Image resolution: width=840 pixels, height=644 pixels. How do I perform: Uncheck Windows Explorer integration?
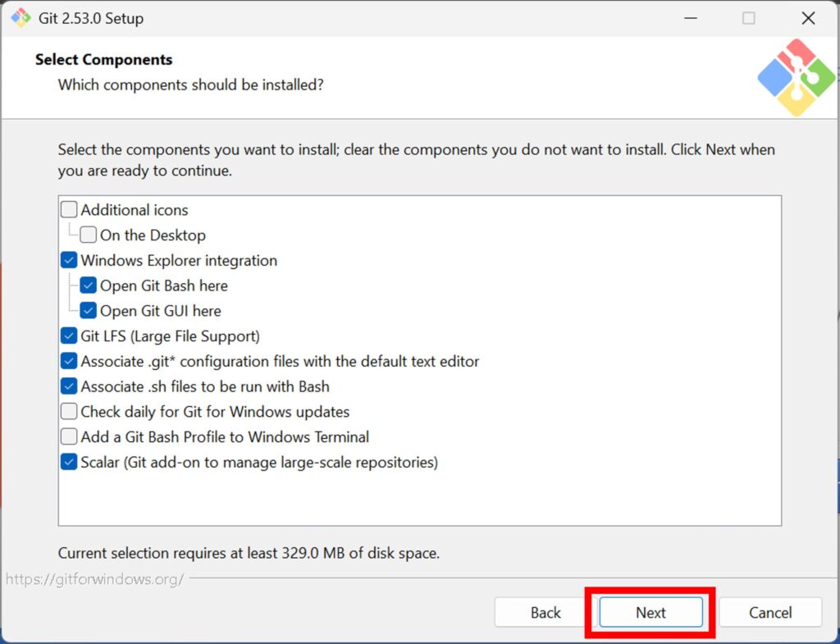(x=69, y=261)
